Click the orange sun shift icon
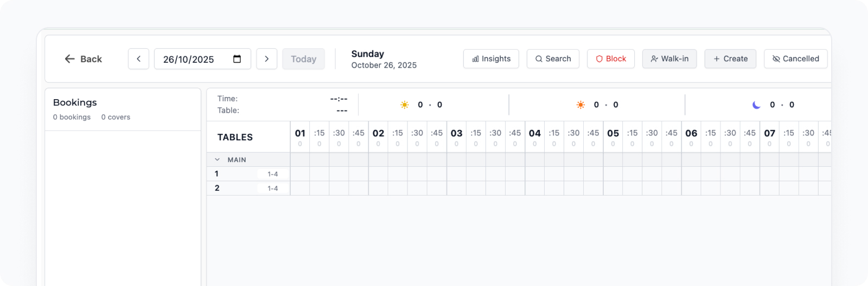The height and width of the screenshot is (286, 868). pyautogui.click(x=580, y=105)
